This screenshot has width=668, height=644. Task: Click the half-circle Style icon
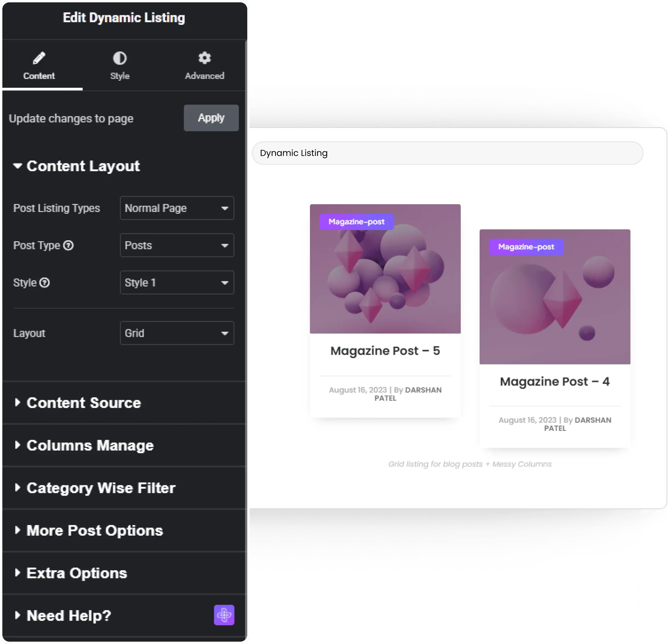click(x=120, y=58)
